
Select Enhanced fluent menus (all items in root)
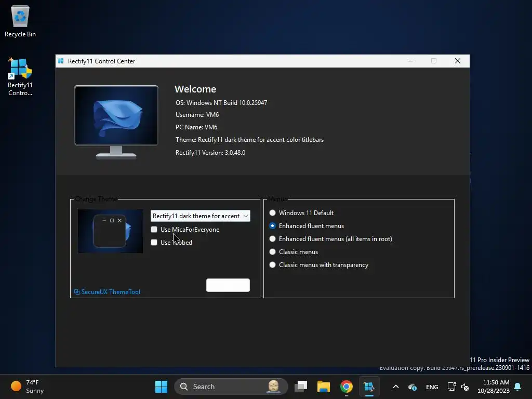click(272, 239)
